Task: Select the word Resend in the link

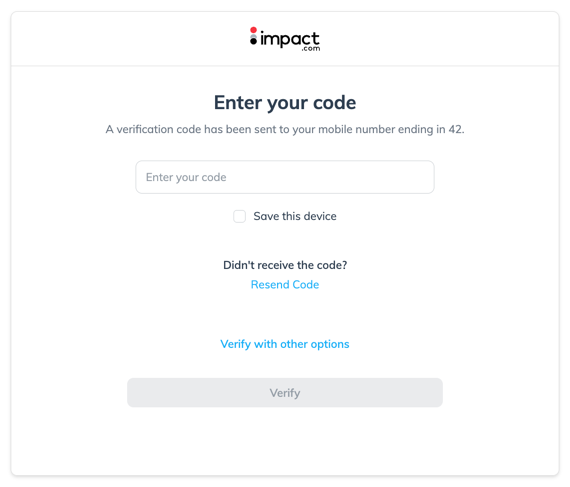Action: click(270, 285)
